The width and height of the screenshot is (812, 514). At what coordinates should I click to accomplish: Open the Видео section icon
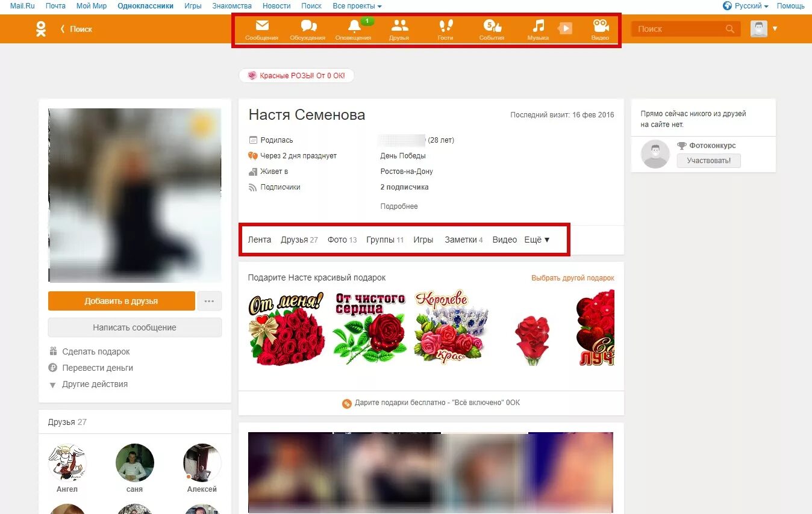tap(601, 28)
